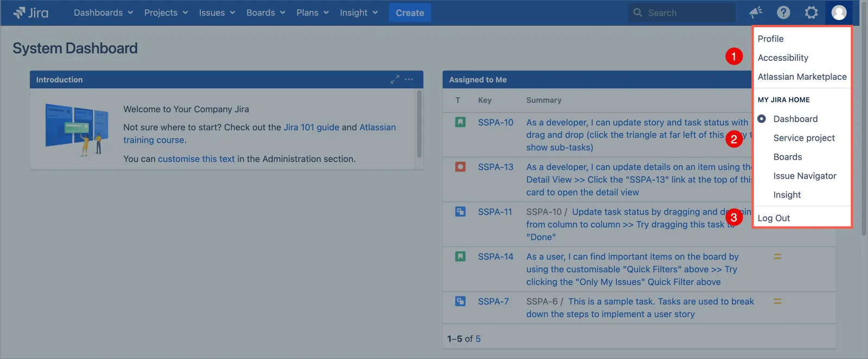
Task: Open the administration gear icon
Action: tap(811, 12)
